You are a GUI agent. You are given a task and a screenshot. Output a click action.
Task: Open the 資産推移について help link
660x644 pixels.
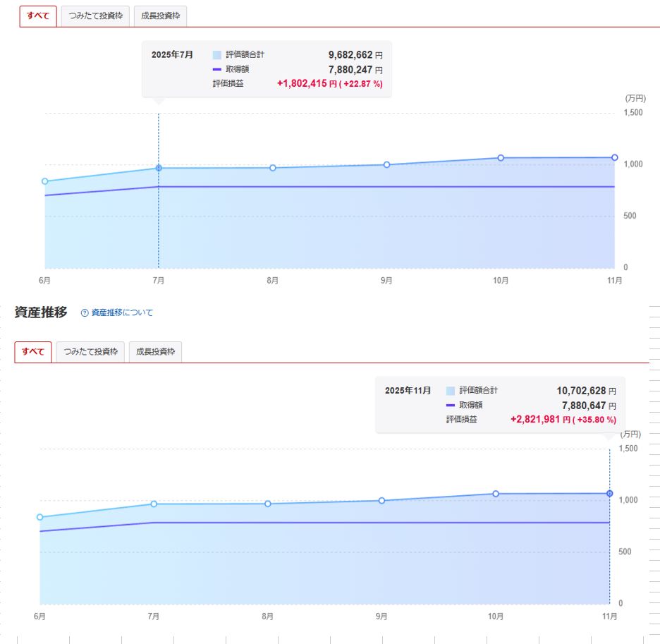pyautogui.click(x=121, y=312)
